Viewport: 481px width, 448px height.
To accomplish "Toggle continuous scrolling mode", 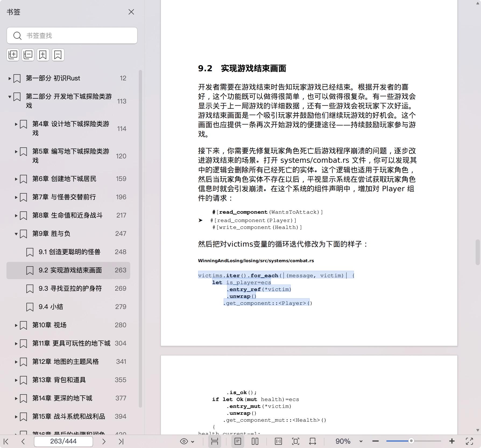I will pyautogui.click(x=214, y=441).
